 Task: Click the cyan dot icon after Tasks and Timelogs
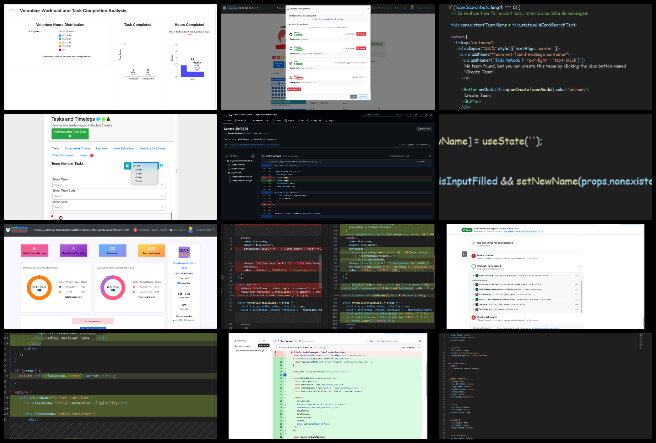click(x=98, y=119)
